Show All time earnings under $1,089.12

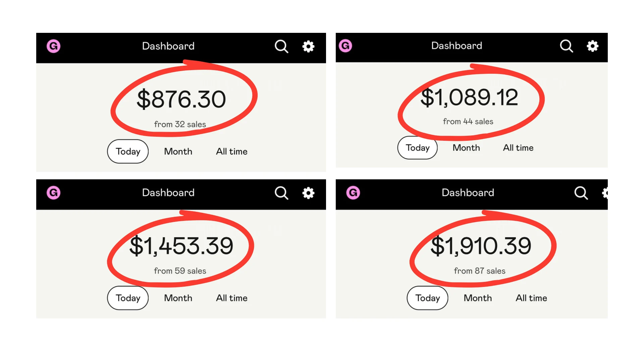pos(518,148)
